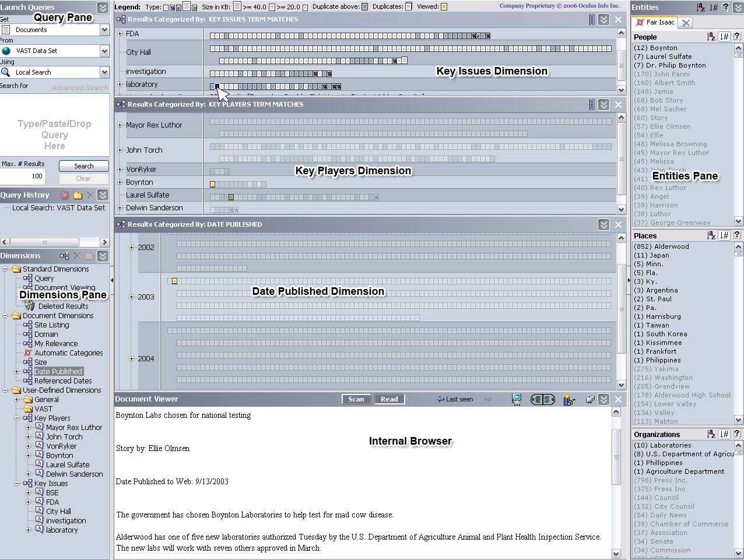
Task: Click the E/S entity highlight icon in Document Viewer
Action: 542,399
